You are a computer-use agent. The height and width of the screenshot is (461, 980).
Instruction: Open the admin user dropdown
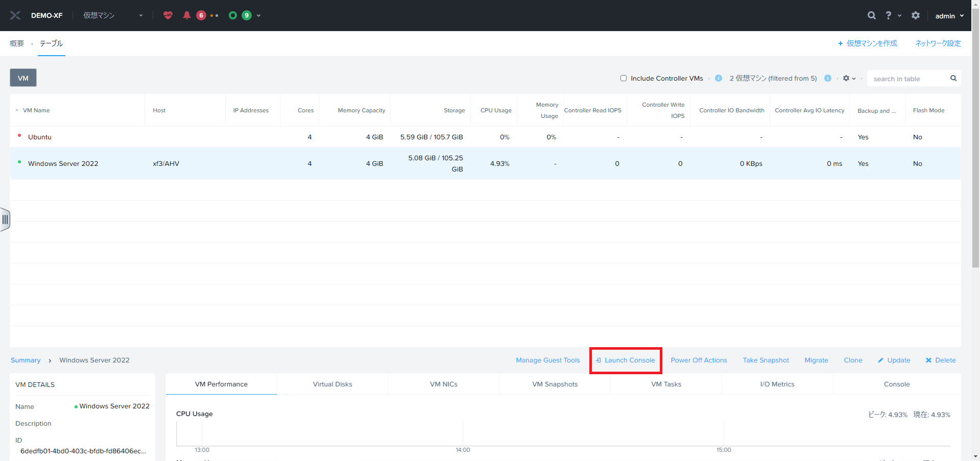[949, 16]
